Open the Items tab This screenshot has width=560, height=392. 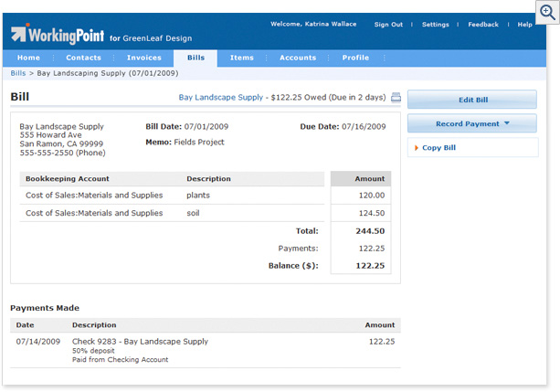pyautogui.click(x=242, y=58)
